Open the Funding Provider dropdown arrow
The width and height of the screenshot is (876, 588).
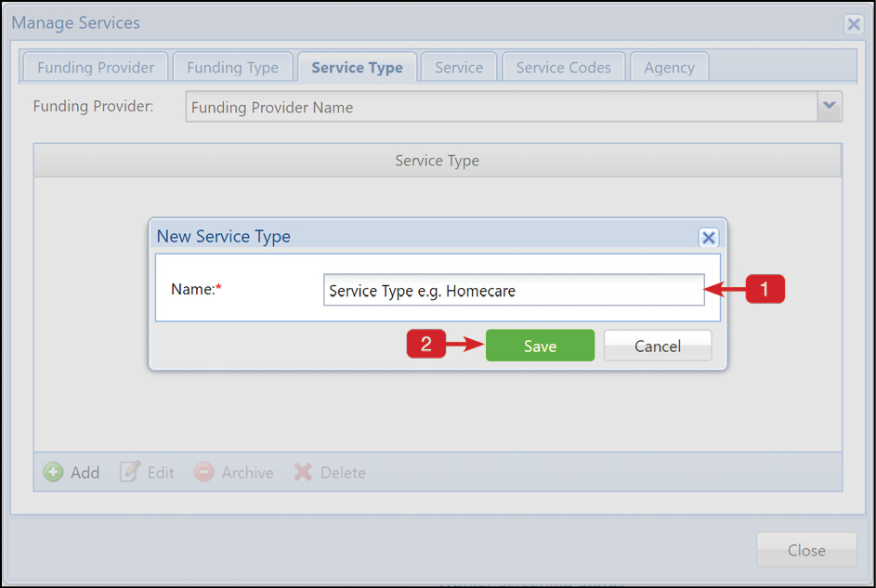pos(830,106)
